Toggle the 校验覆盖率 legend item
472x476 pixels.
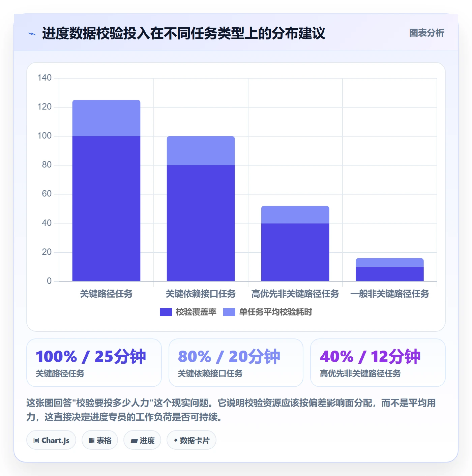coord(188,312)
